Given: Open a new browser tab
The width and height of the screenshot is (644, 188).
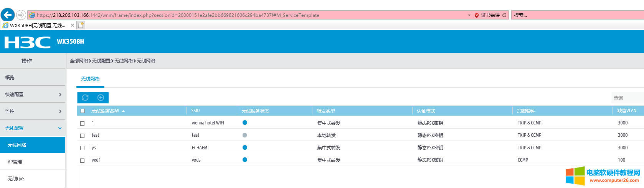Looking at the screenshot, I should click(81, 26).
